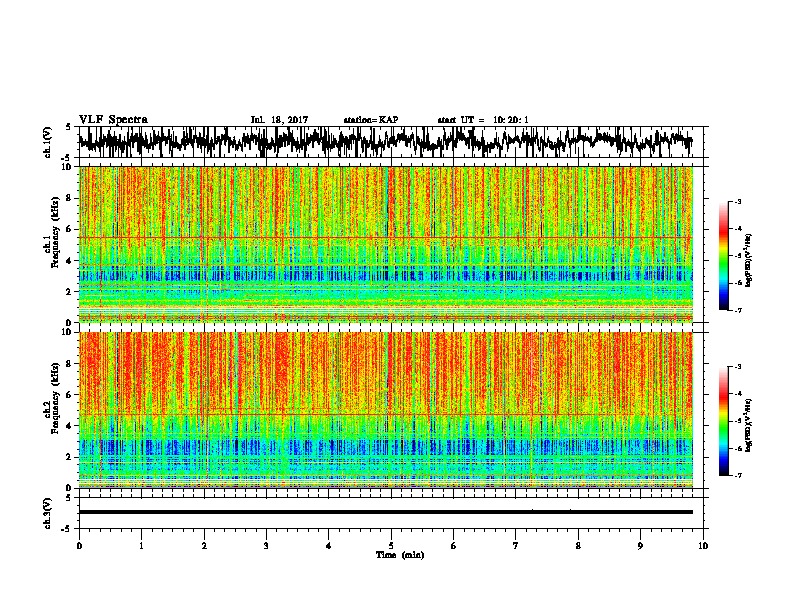Click the ch.3 flat black signal line
The image size is (792, 612).
(385, 512)
